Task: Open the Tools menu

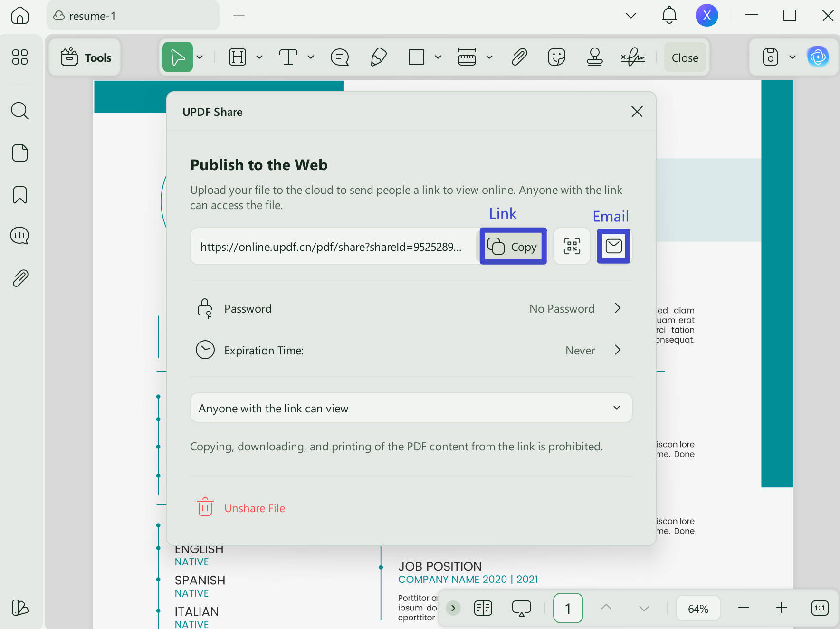Action: 85,57
